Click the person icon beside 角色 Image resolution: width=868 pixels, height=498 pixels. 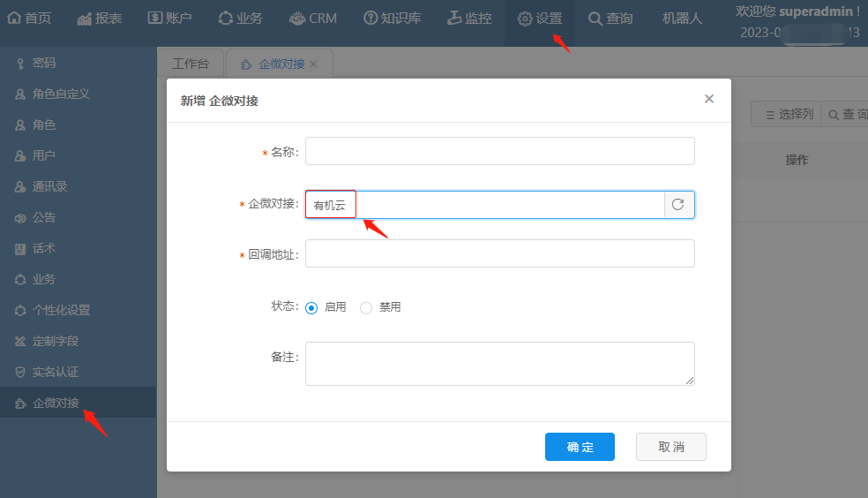[x=20, y=125]
